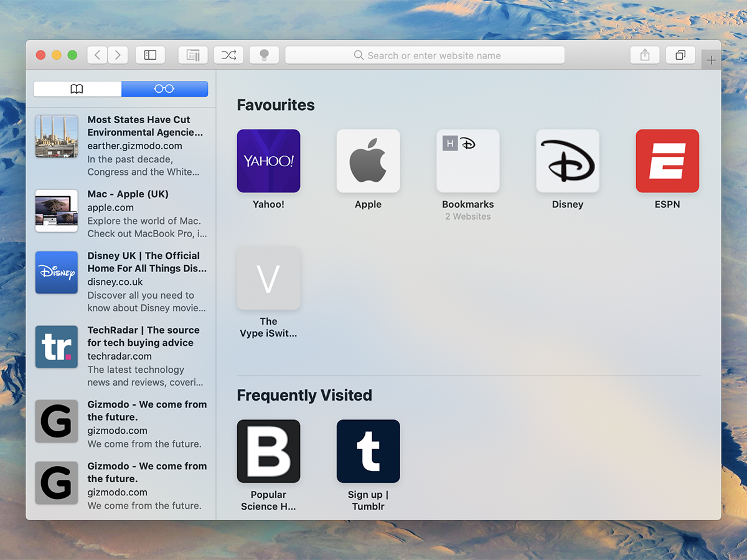Open the Popular Science frequently visited site
Viewport: 747px width, 560px height.
point(268,451)
